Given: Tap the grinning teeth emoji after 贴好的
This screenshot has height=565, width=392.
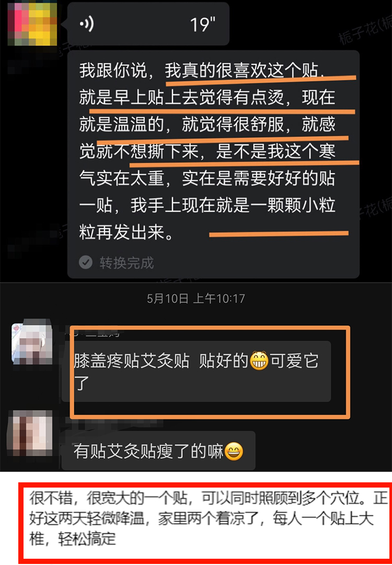Looking at the screenshot, I should [x=260, y=361].
